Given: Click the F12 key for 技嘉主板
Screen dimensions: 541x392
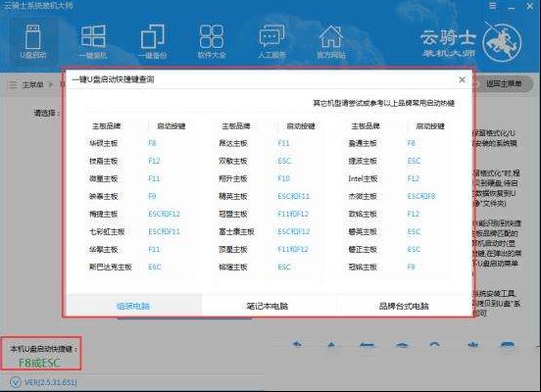Looking at the screenshot, I should (x=154, y=161).
